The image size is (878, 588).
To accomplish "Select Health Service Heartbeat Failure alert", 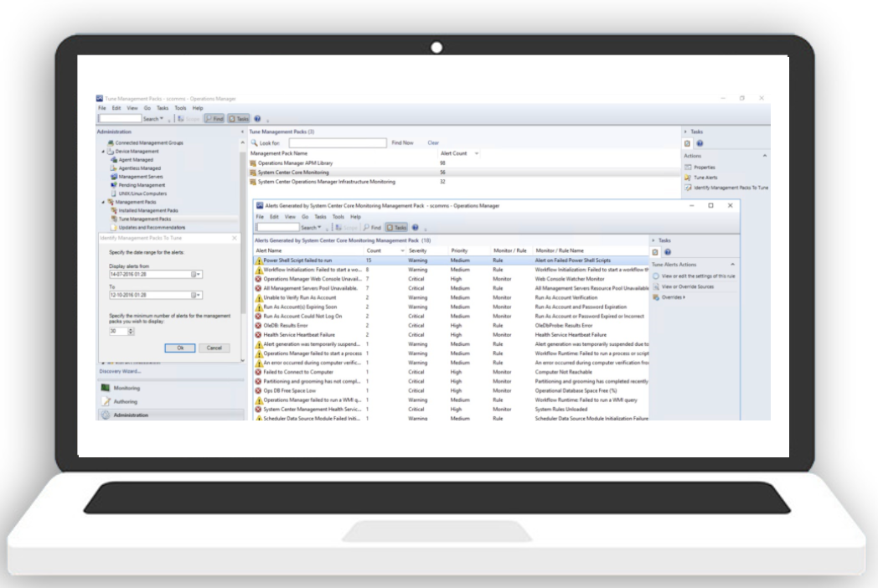I will coord(451,335).
